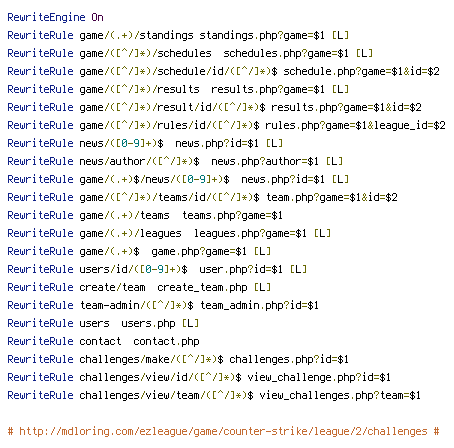454x448 pixels.
Task: Click the create_team.php target text
Action: click(202, 287)
